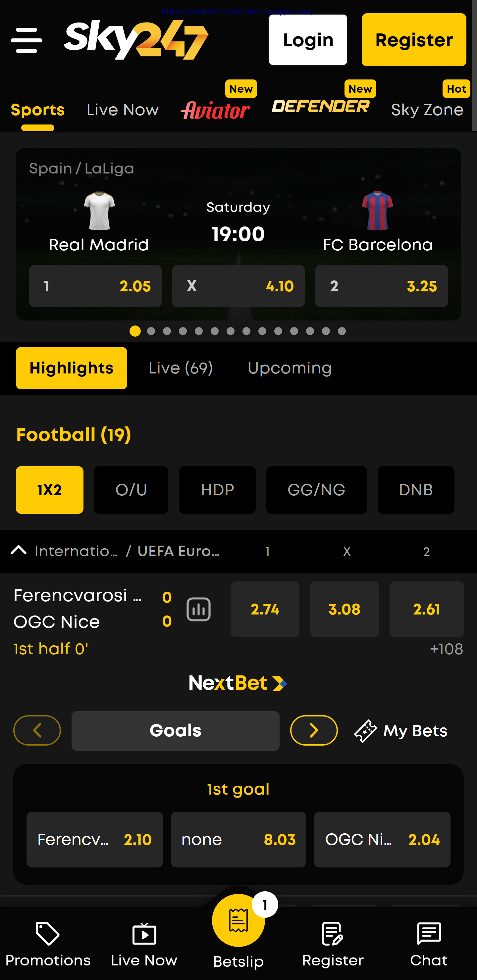Go to next NextBet market arrow
This screenshot has height=980, width=477.
click(314, 730)
